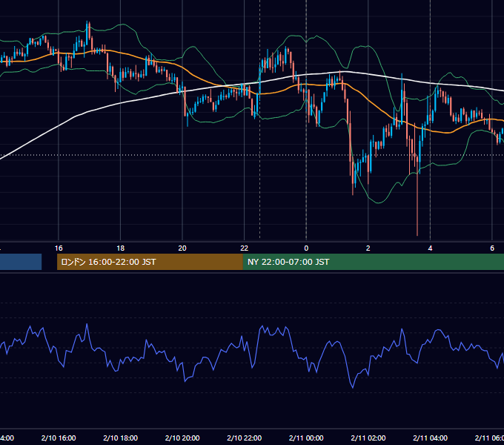This screenshot has width=504, height=445.
Task: Click the 20 hour label on the time axis
Action: (x=182, y=248)
